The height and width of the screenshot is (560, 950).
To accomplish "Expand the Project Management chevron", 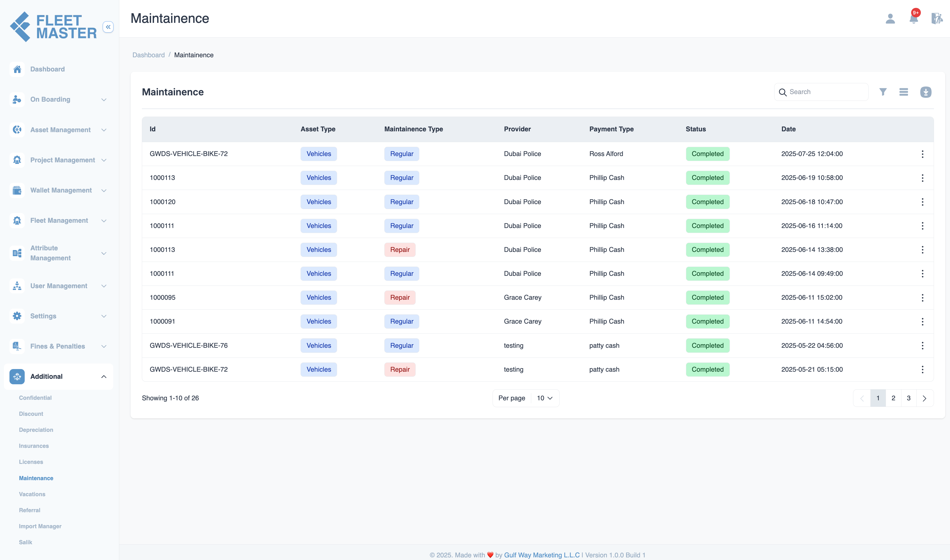I will click(104, 160).
